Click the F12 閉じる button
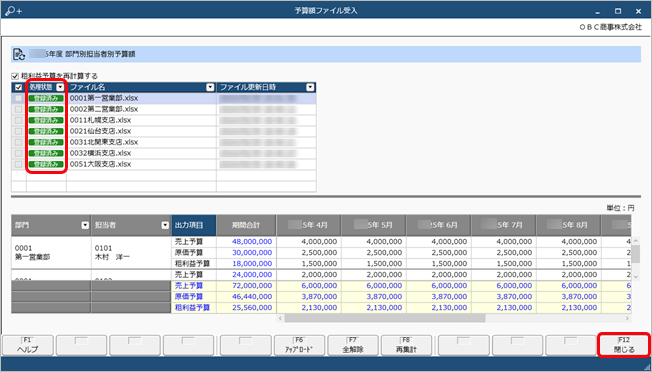652x372 pixels. (624, 345)
